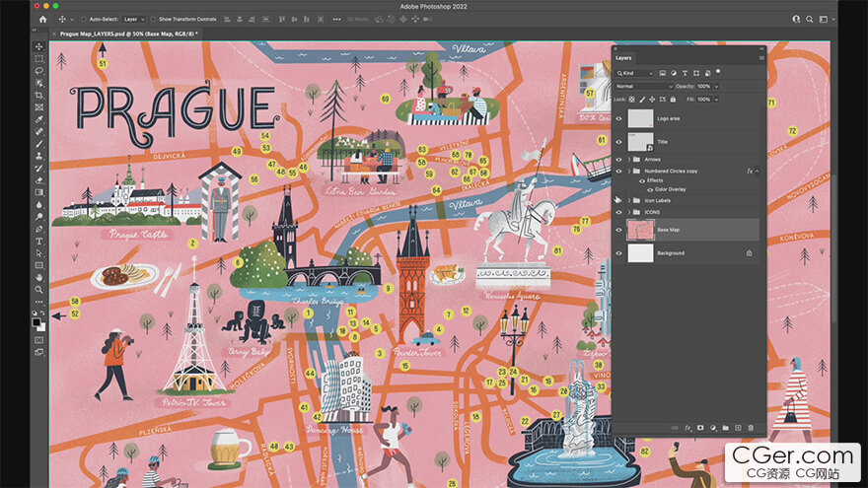Select the Rectangular Marquee tool
This screenshot has height=488, width=868.
(38, 58)
